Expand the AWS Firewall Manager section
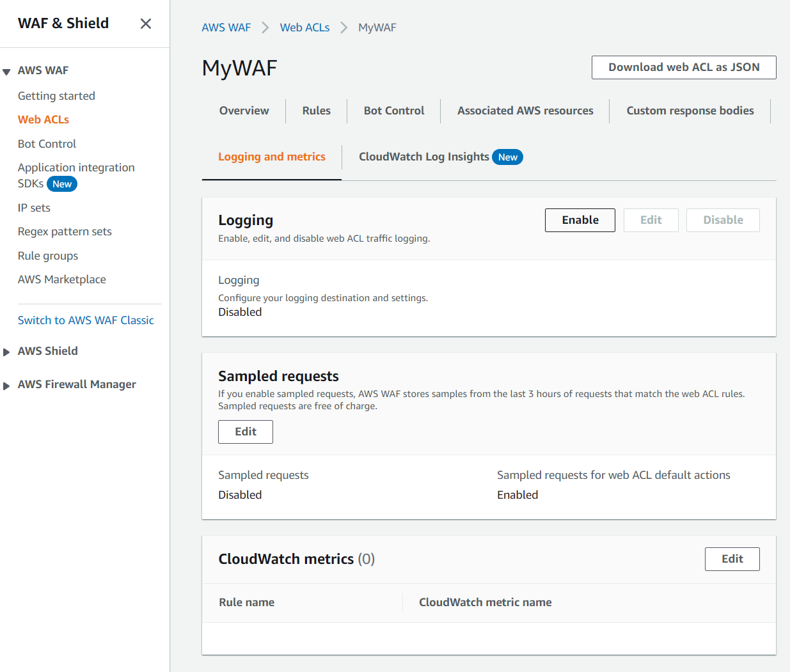The height and width of the screenshot is (672, 790). pyautogui.click(x=6, y=385)
